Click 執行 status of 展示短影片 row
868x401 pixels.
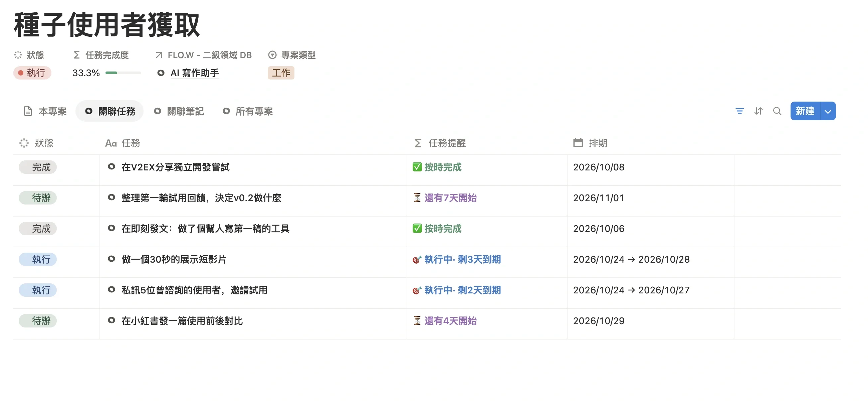(38, 259)
